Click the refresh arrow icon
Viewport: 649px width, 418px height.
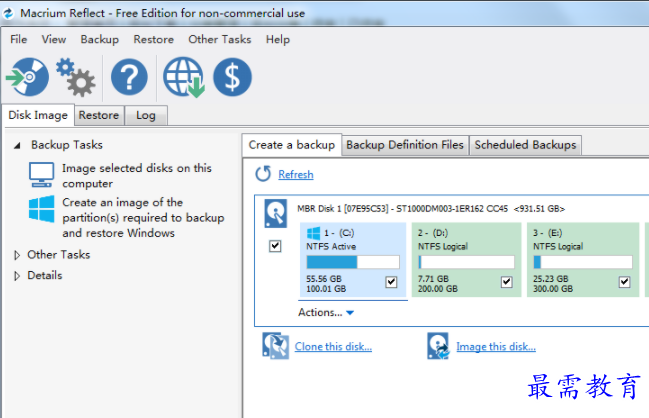pyautogui.click(x=263, y=174)
